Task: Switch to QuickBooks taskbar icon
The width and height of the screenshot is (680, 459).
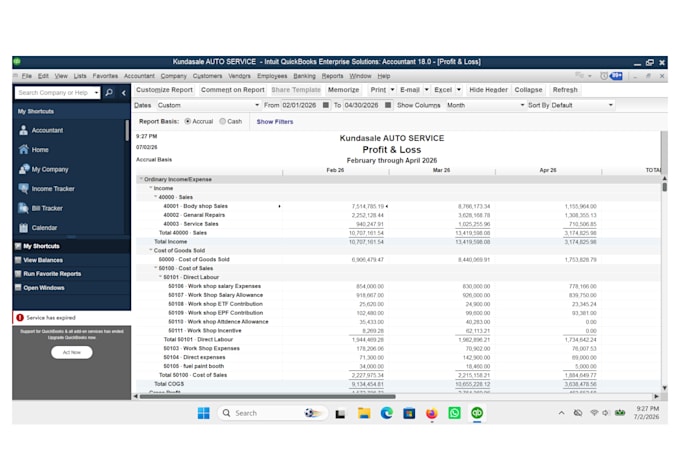Action: [477, 413]
